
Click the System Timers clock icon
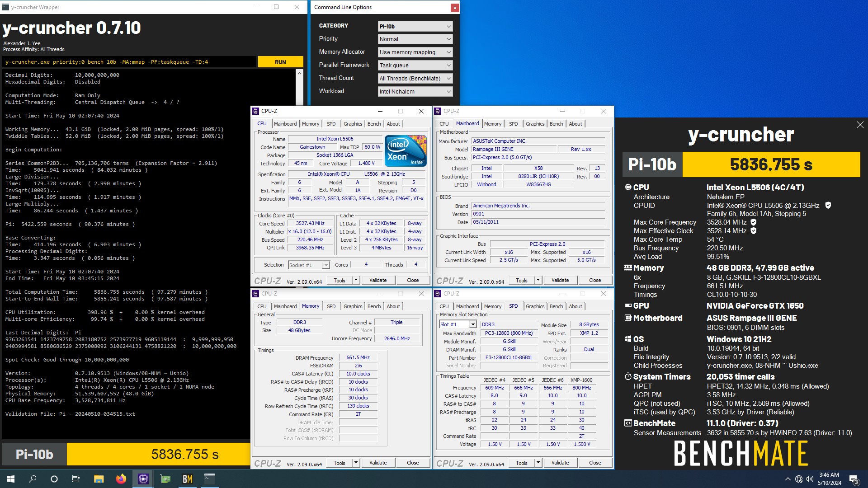(628, 376)
